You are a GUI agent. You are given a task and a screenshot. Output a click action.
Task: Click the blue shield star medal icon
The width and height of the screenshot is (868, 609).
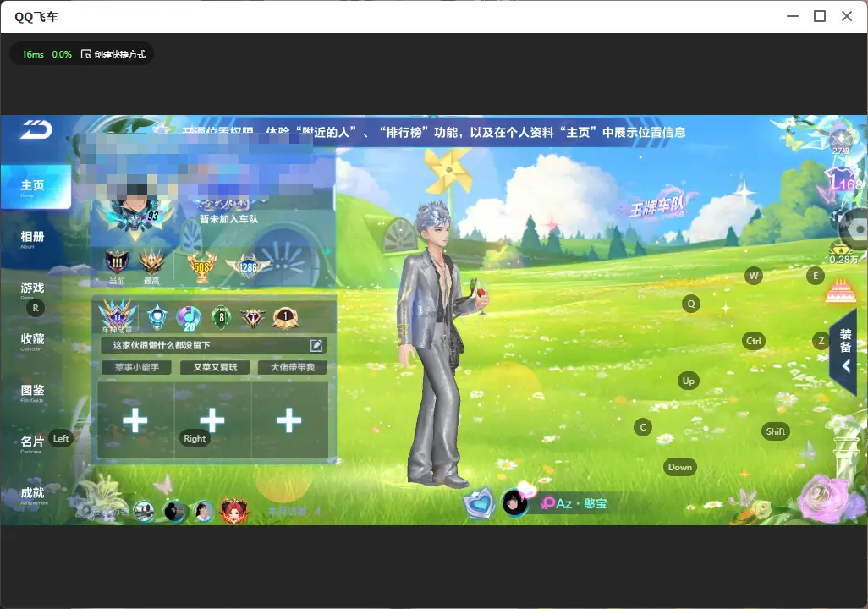point(157,317)
